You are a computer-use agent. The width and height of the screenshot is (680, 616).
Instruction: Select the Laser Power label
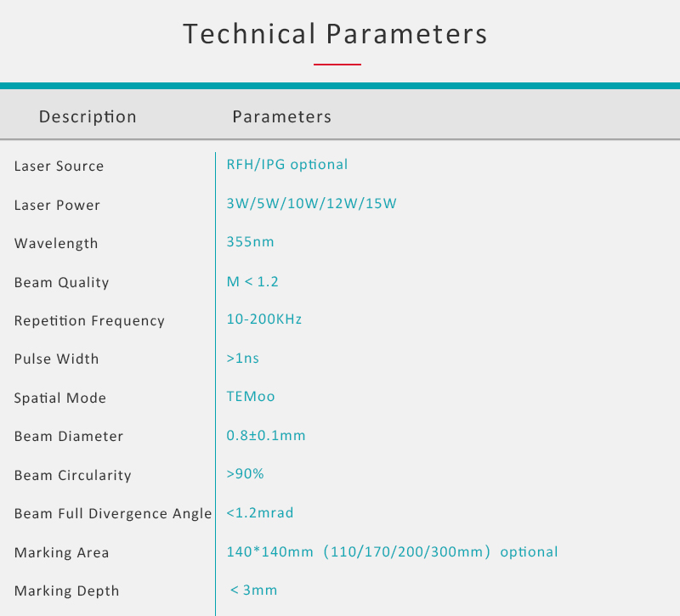[x=57, y=205]
